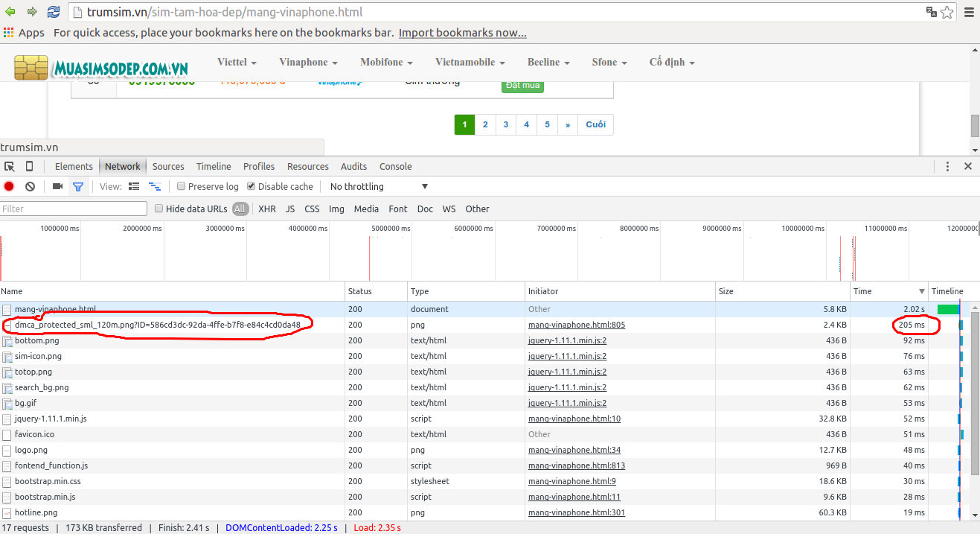
Task: Open initiator link mang-vinaphone.html:813
Action: [x=577, y=465]
